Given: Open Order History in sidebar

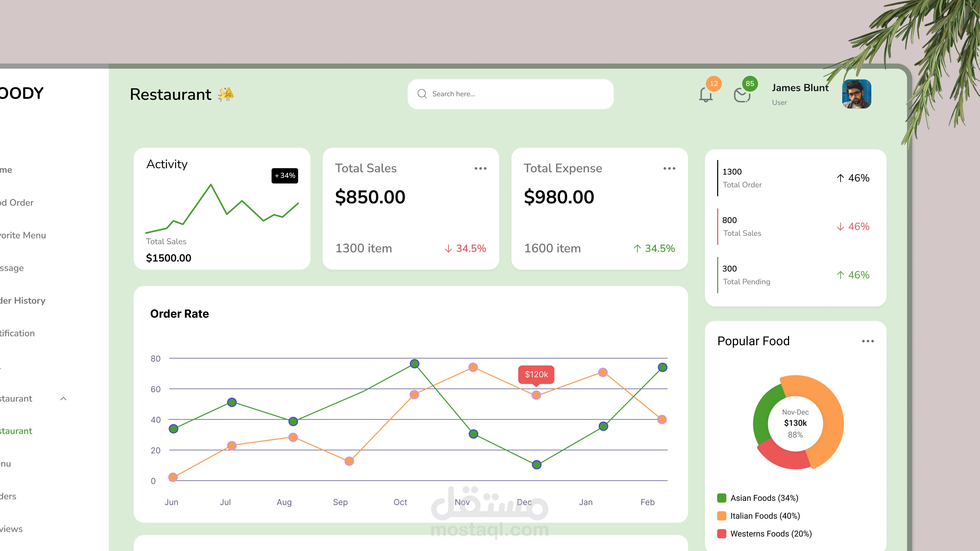Looking at the screenshot, I should [x=23, y=300].
